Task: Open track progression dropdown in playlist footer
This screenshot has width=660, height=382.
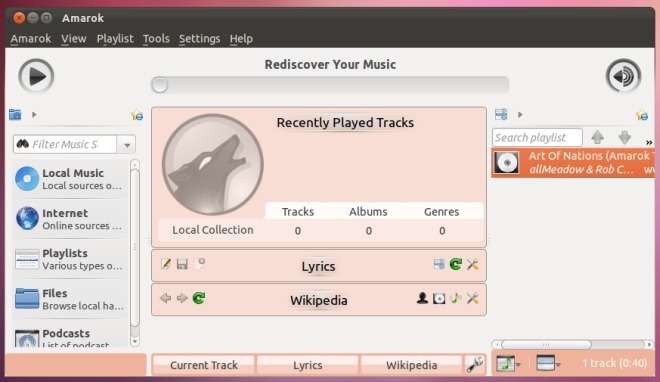Action: tap(508, 363)
